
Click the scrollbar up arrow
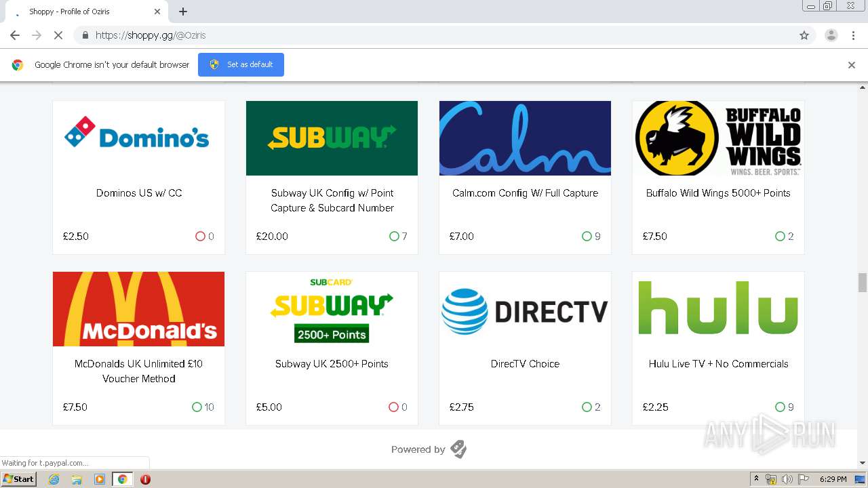pyautogui.click(x=863, y=87)
